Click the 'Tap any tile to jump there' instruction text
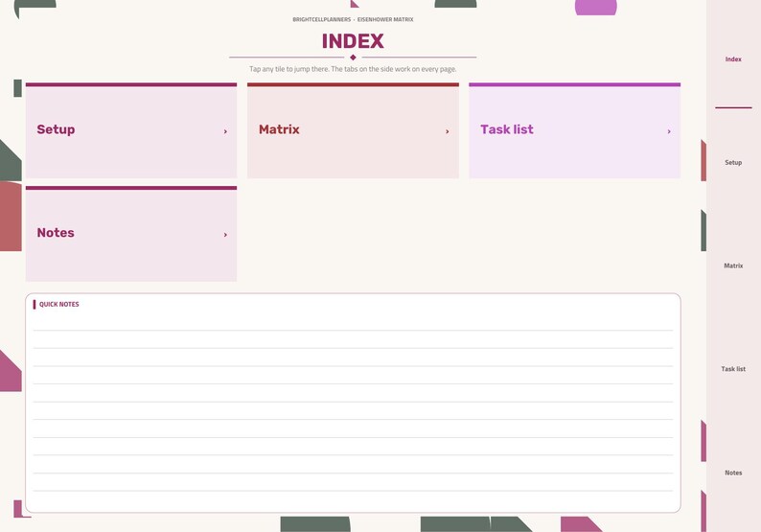 click(353, 69)
